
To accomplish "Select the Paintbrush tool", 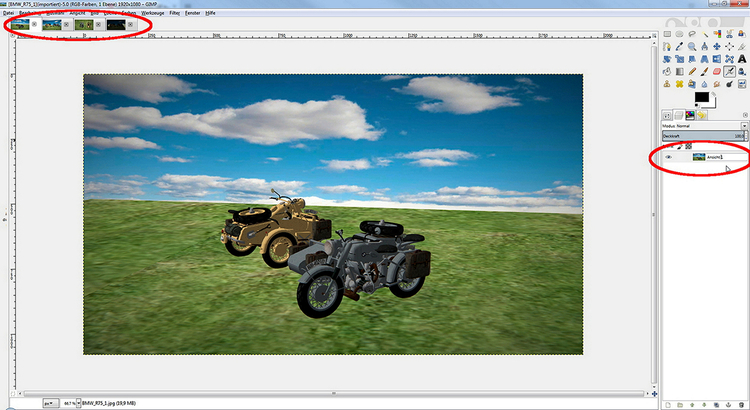I will point(704,71).
